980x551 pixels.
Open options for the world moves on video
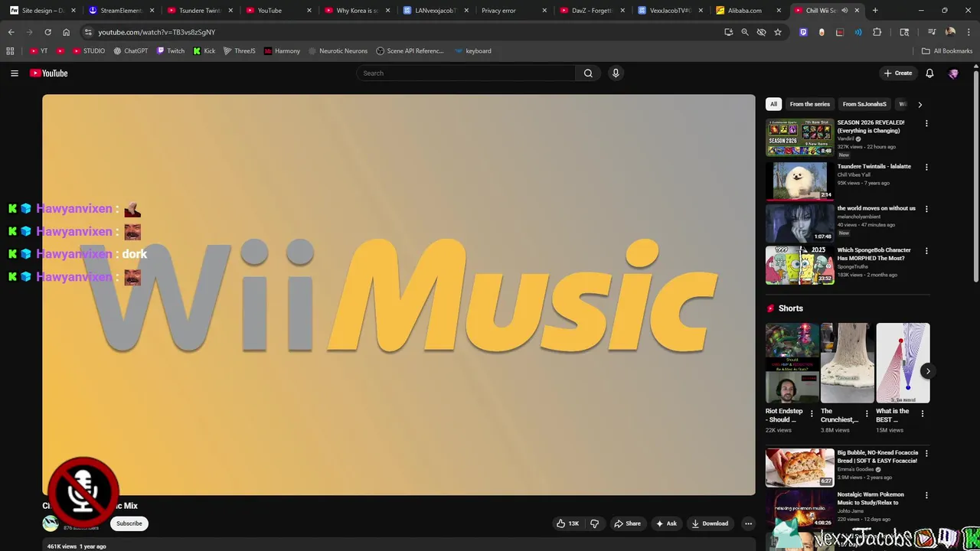coord(926,208)
